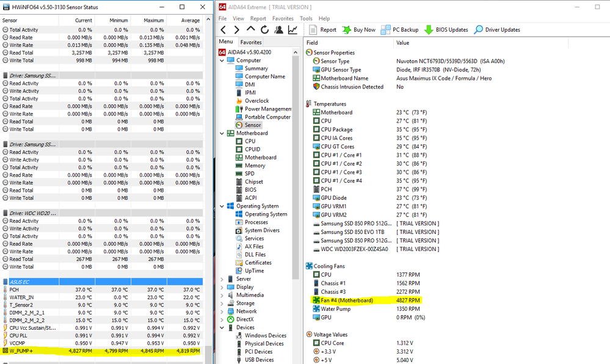Click HWiNFO scrollbar up arrow
The height and width of the screenshot is (364, 610).
coord(208,20)
